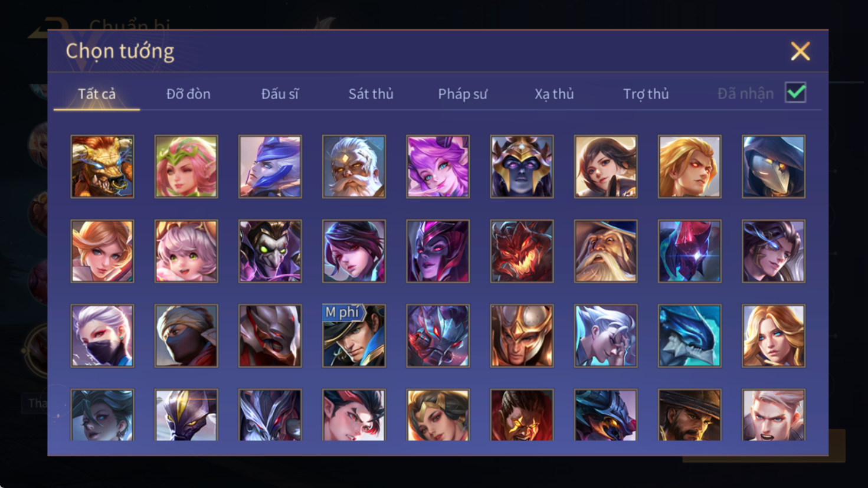Pick the cowboy with hat and beard
868x488 pixels.
pyautogui.click(x=689, y=415)
